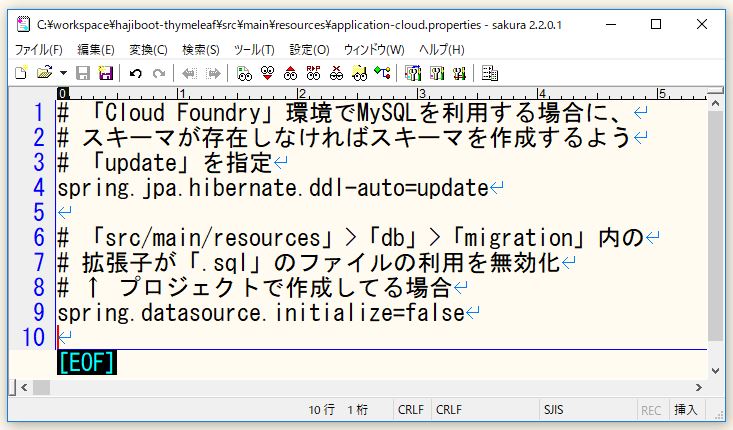Click the comment line with 「.sql」
Image resolution: width=733 pixels, height=430 pixels.
pos(309,263)
